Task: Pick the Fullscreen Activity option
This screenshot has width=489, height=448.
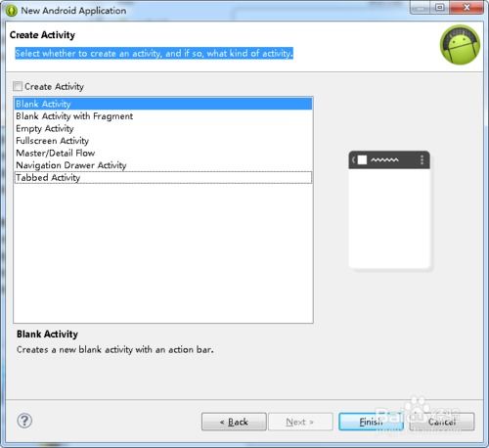Action: pos(163,141)
